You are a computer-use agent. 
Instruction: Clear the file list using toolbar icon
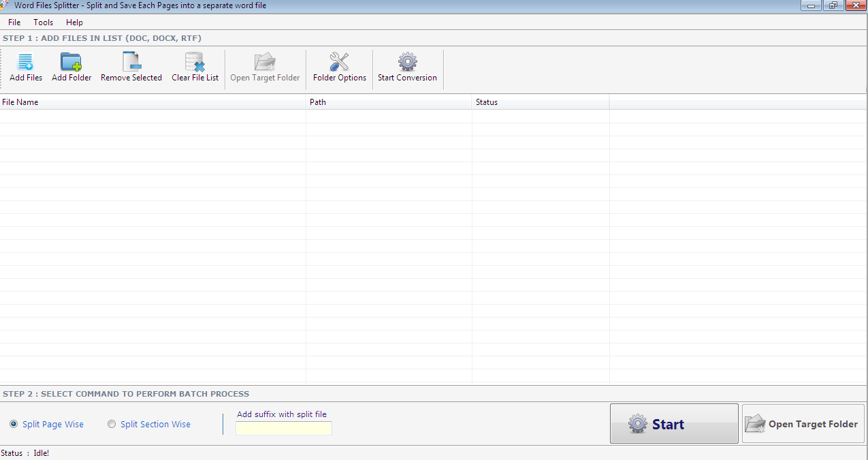[x=195, y=67]
